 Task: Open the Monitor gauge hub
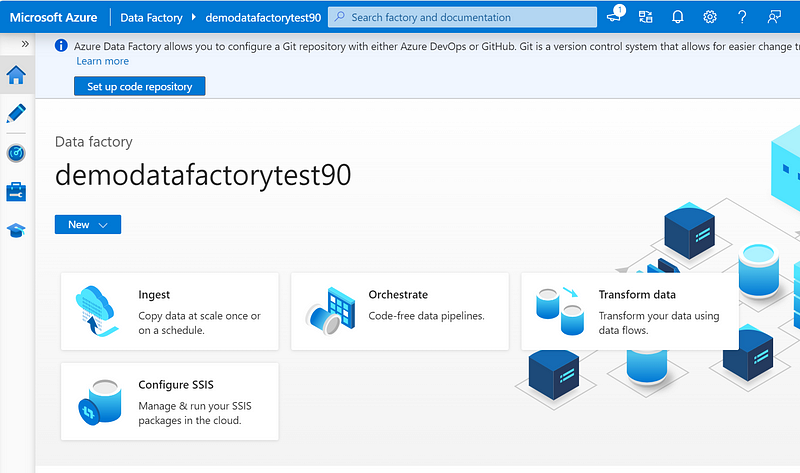click(16, 153)
